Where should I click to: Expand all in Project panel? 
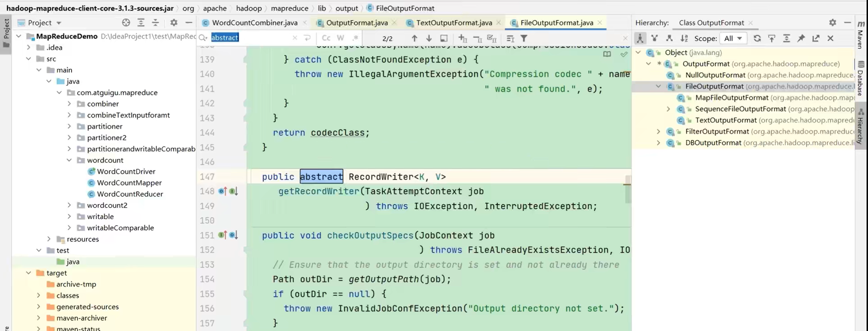141,23
